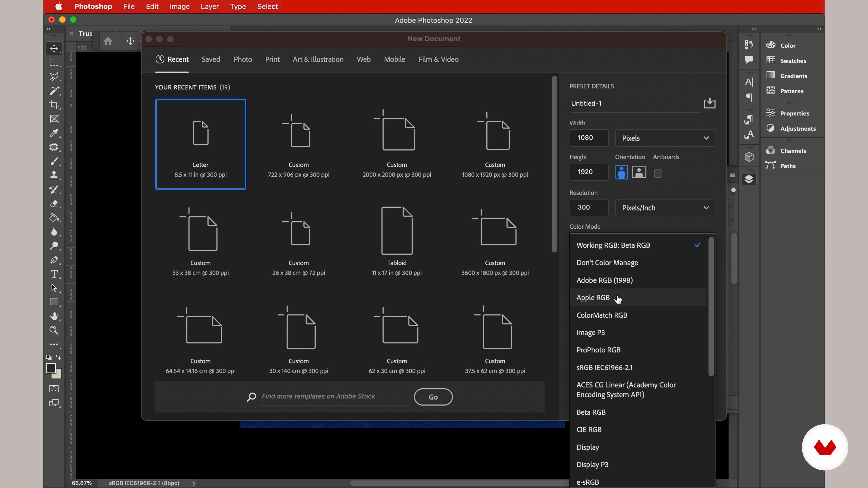Viewport: 868px width, 488px height.
Task: Select the Brush tool
Action: click(x=54, y=161)
